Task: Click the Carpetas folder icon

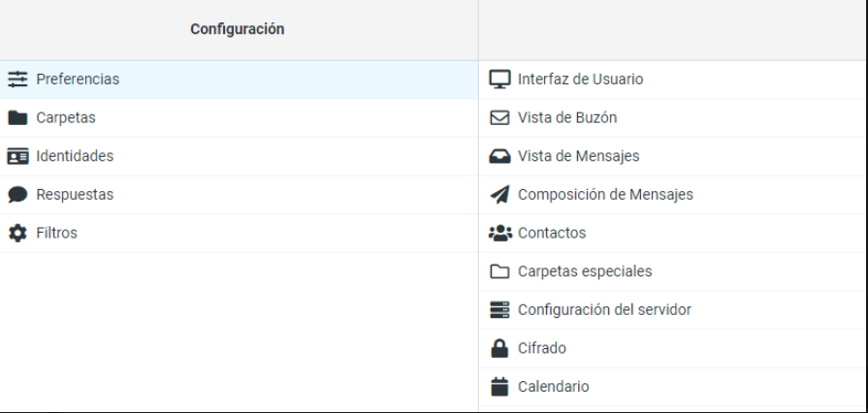Action: [17, 118]
